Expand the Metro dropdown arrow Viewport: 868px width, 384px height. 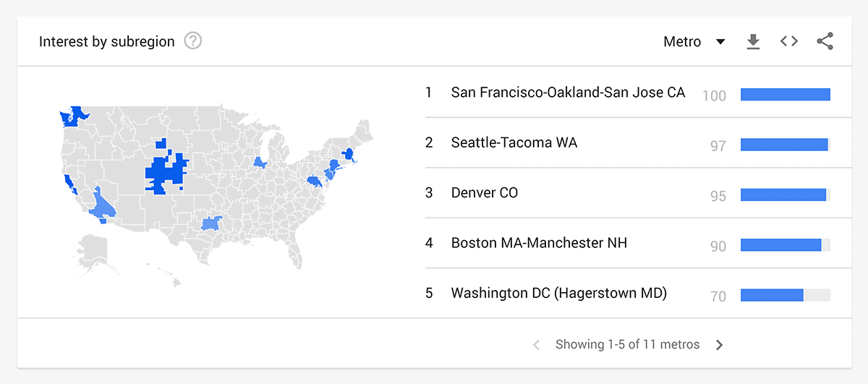[x=720, y=42]
